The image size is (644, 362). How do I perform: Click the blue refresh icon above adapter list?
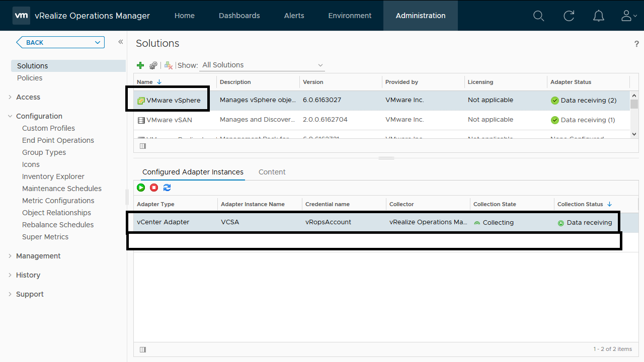coord(167,188)
